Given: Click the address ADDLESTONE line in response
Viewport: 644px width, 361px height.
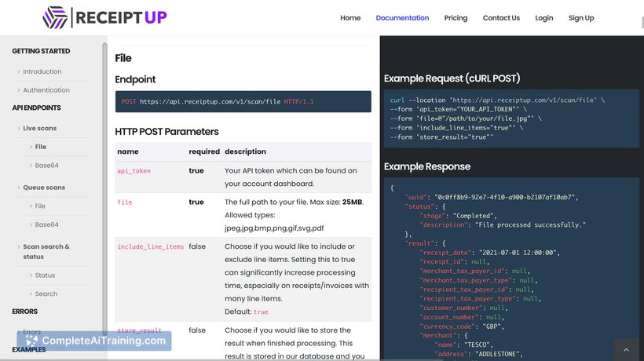Looking at the screenshot, I should [x=479, y=354].
